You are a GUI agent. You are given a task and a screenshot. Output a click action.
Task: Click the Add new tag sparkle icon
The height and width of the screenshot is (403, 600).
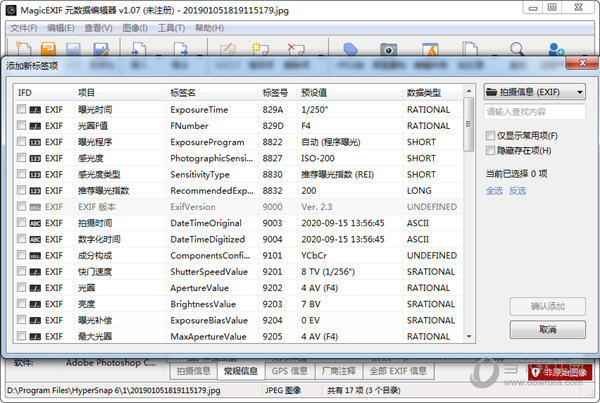[x=260, y=49]
